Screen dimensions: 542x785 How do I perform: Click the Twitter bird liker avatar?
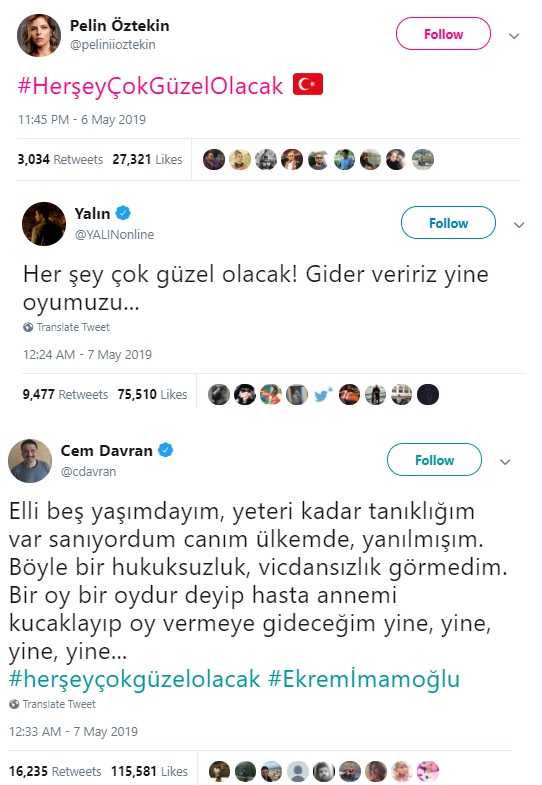pyautogui.click(x=323, y=395)
